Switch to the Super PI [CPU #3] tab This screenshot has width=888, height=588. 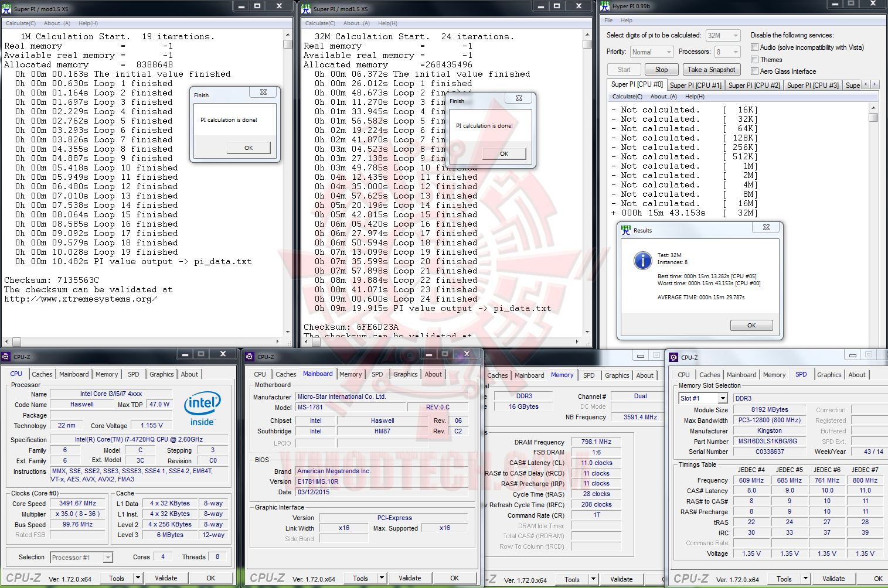tap(813, 86)
